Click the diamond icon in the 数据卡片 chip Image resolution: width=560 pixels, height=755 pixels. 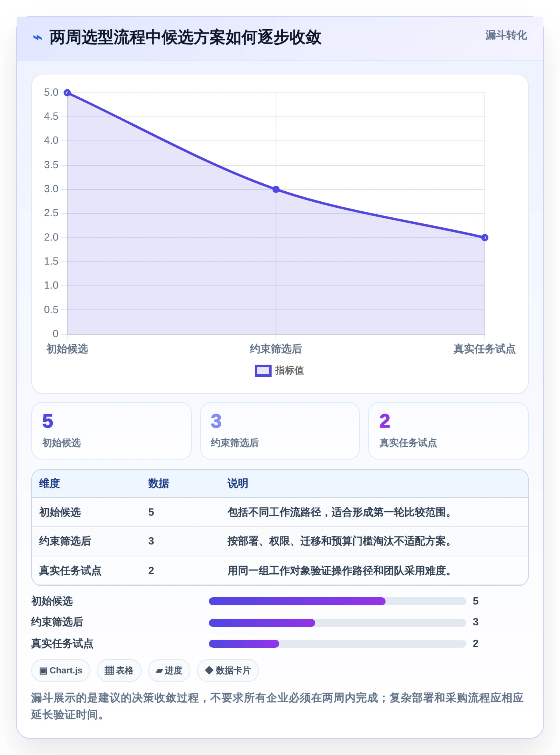click(209, 670)
